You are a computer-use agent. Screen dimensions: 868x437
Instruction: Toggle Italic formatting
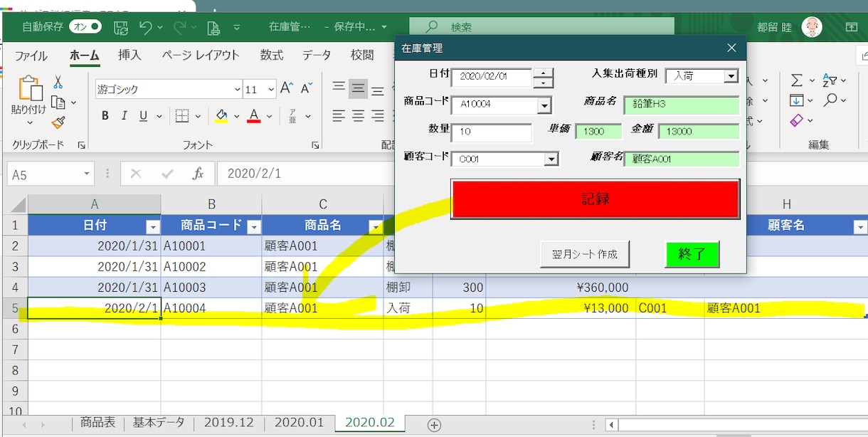pos(125,116)
